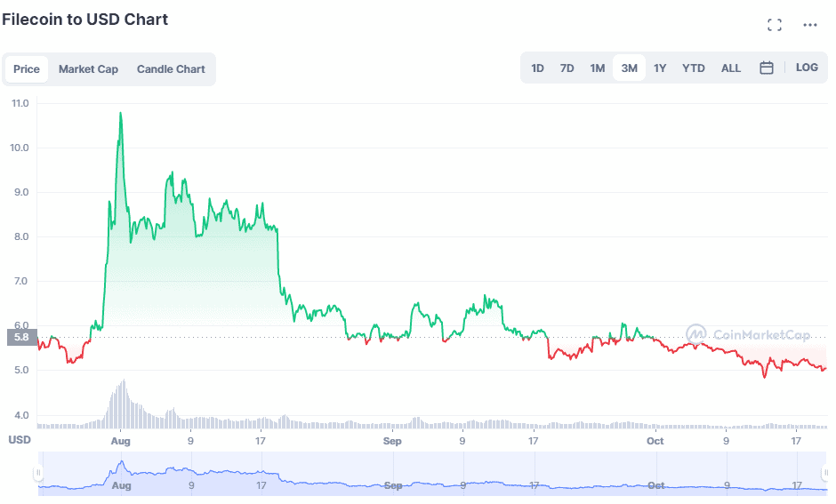The image size is (836, 504).
Task: Open the calendar date range picker
Action: click(x=766, y=68)
